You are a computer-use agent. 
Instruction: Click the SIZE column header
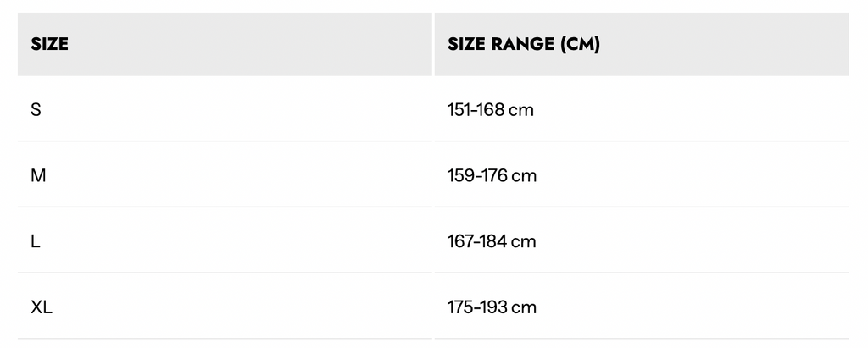click(x=49, y=44)
